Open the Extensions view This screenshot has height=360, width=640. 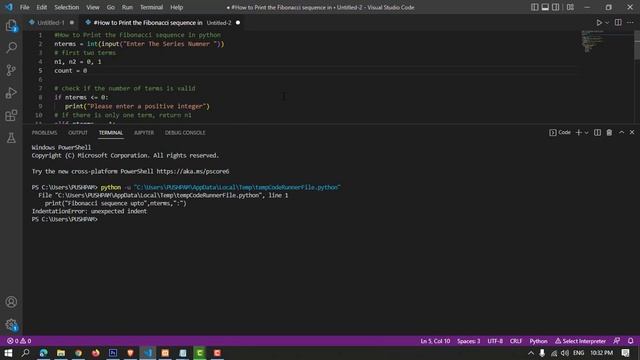click(11, 115)
